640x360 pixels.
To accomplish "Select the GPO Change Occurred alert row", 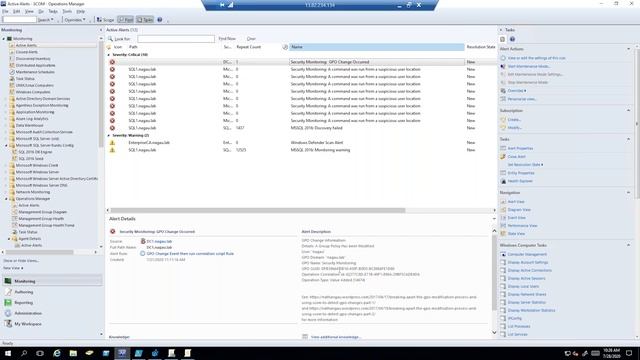I will [x=301, y=62].
